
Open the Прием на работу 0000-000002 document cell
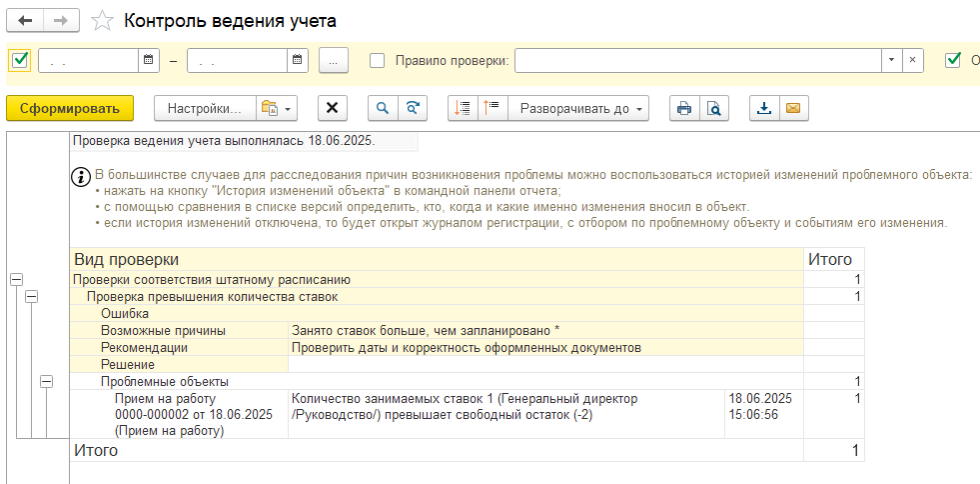[179, 415]
